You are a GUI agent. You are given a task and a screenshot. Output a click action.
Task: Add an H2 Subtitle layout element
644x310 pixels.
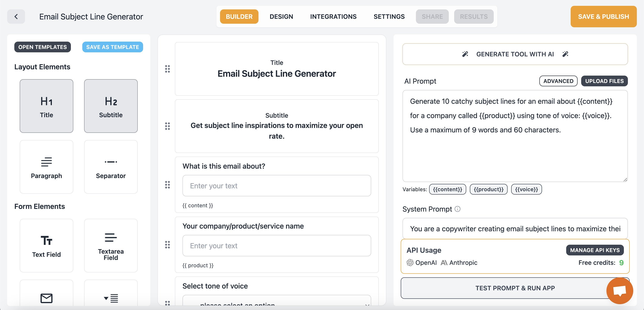pyautogui.click(x=111, y=106)
